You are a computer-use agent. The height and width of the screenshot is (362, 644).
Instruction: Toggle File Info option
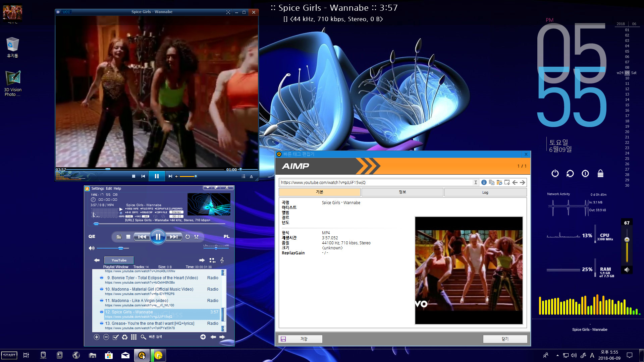coord(147,208)
